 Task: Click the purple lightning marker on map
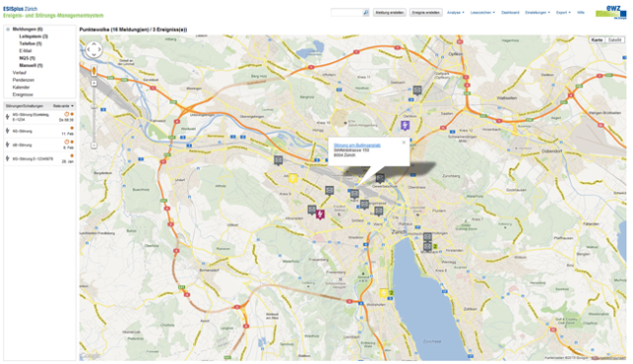pos(405,126)
